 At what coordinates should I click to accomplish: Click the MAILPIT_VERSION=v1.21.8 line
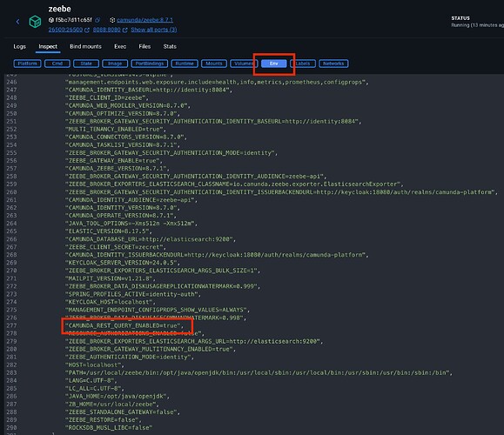tap(111, 278)
